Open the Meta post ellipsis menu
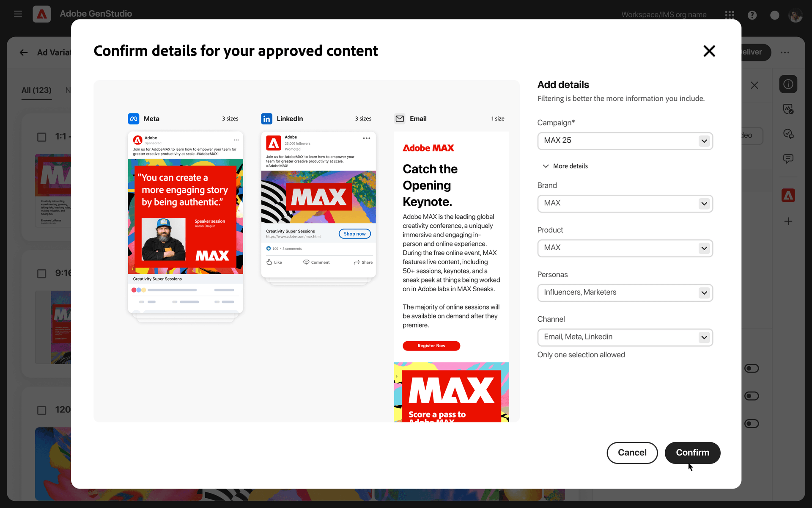The image size is (812, 508). click(236, 140)
